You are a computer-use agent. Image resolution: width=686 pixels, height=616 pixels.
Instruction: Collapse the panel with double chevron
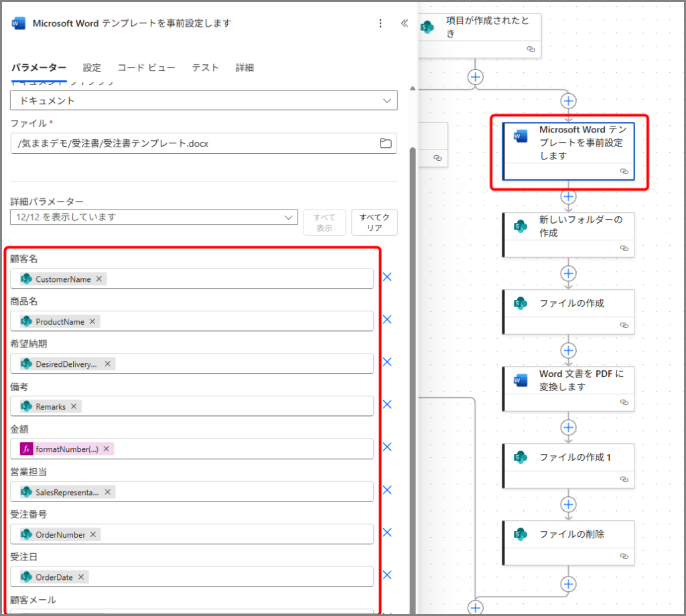coord(404,23)
